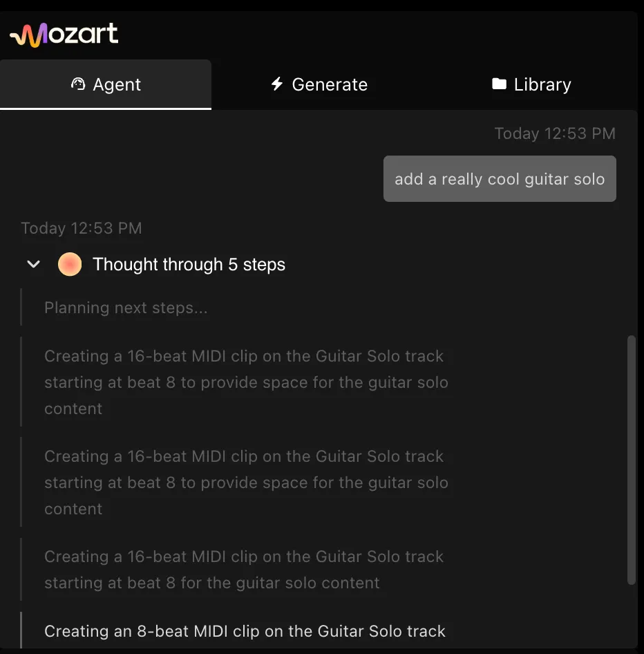Click the "Thought through 5 steps" label
Viewport: 644px width, 654px height.
coord(189,264)
